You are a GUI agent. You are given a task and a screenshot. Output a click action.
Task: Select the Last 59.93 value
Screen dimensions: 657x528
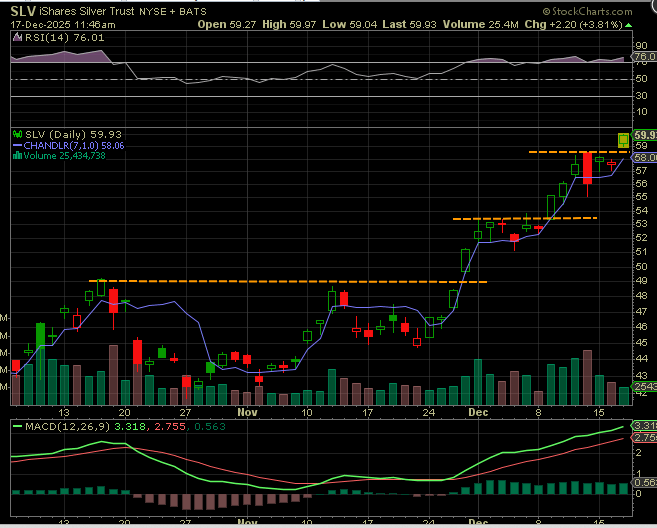pyautogui.click(x=409, y=24)
